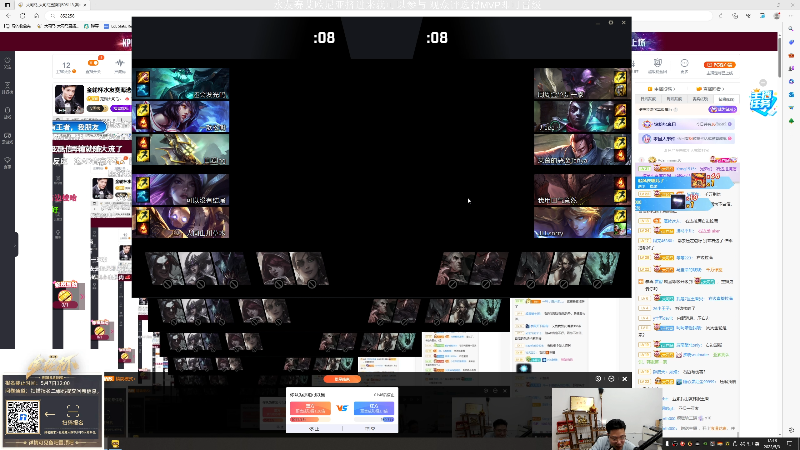This screenshot has width=800, height=450.
Task: Click the third red team champion card
Action: [x=582, y=149]
